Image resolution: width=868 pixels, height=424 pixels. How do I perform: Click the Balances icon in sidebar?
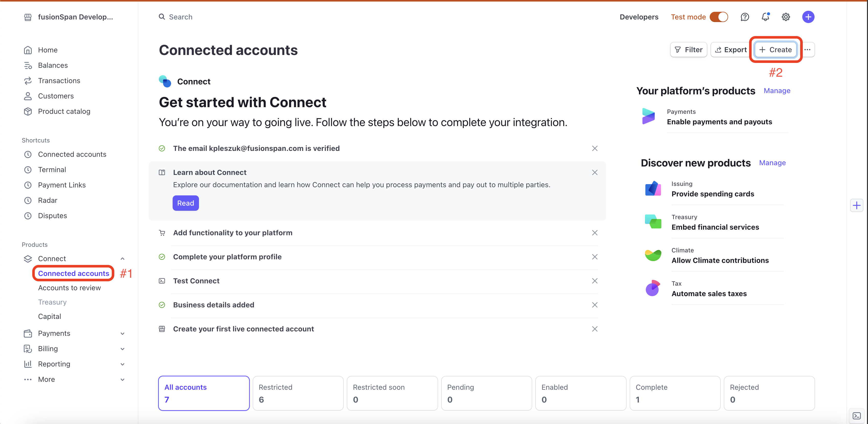pos(28,65)
